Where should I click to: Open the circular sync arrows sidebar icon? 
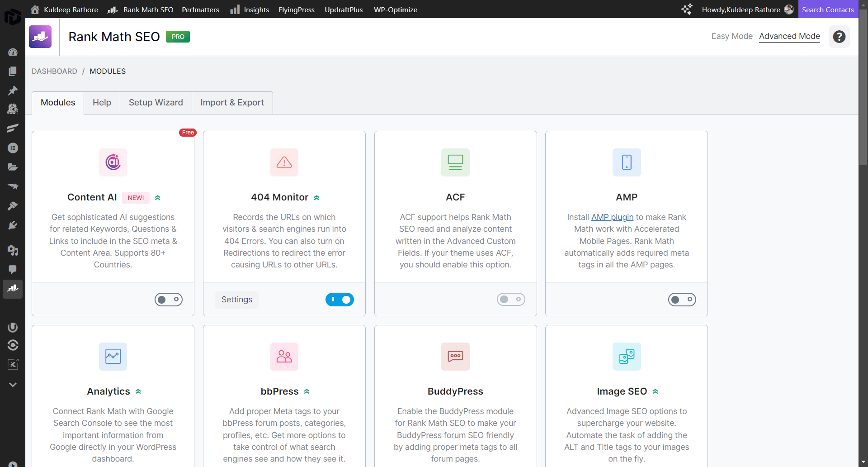pyautogui.click(x=13, y=345)
